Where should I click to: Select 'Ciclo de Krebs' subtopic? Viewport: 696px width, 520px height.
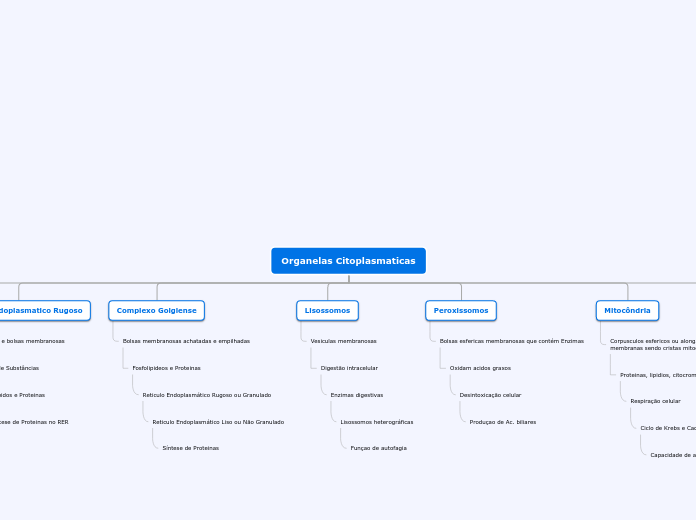(668, 428)
